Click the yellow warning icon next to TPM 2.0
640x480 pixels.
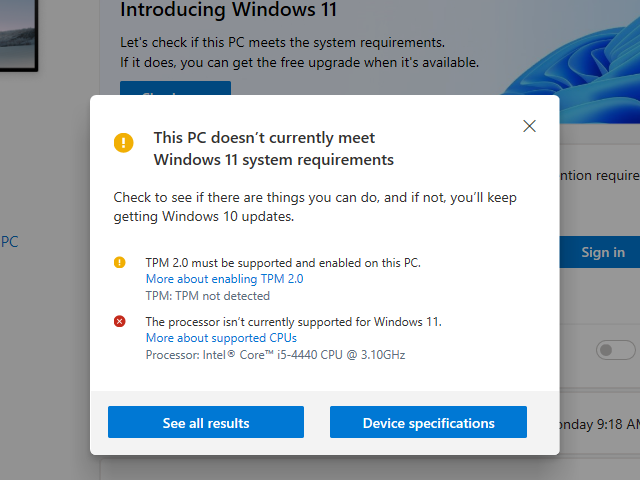click(120, 262)
